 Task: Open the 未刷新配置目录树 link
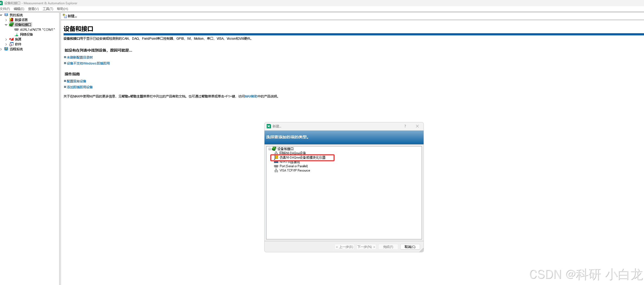coord(80,58)
